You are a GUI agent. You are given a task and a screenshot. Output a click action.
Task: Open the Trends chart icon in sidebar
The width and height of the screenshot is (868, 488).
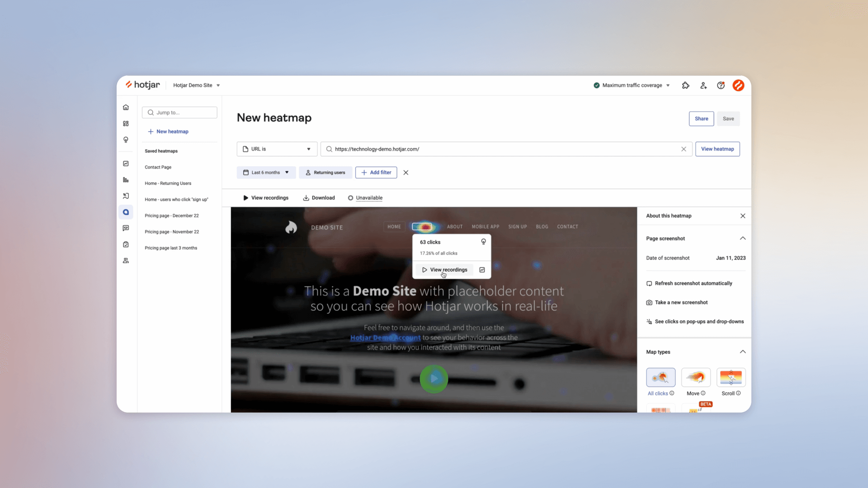click(x=126, y=164)
